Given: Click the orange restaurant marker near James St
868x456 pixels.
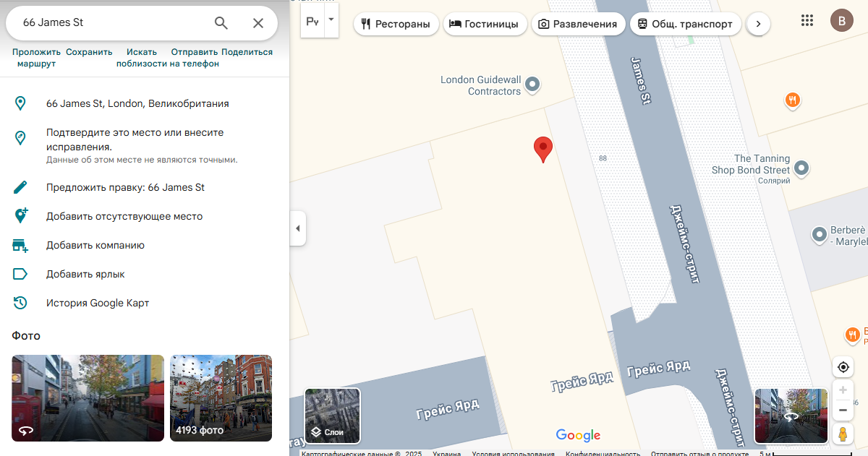Looking at the screenshot, I should point(793,100).
